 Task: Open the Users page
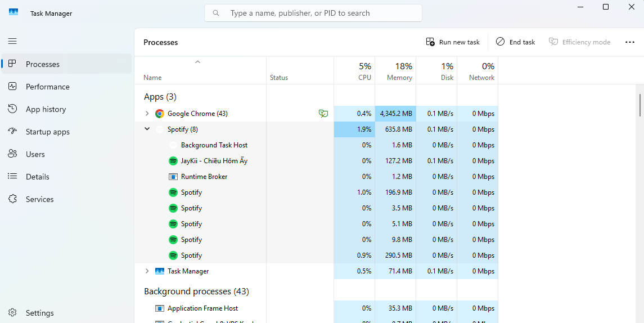[x=66, y=154]
